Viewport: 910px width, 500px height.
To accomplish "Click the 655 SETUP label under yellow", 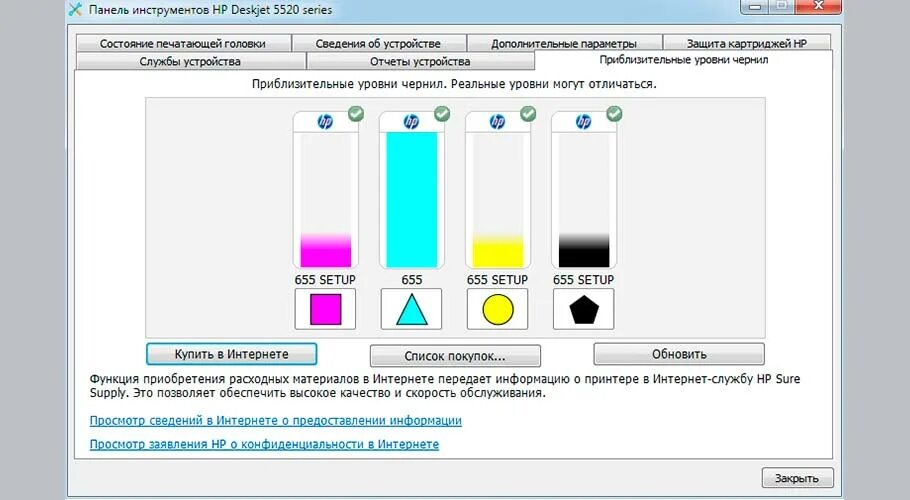I will coord(497,280).
